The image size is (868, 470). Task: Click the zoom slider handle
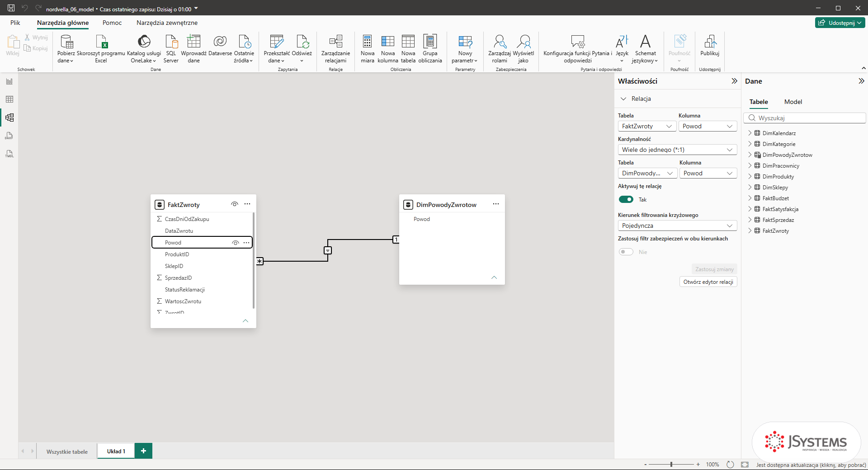pos(671,464)
